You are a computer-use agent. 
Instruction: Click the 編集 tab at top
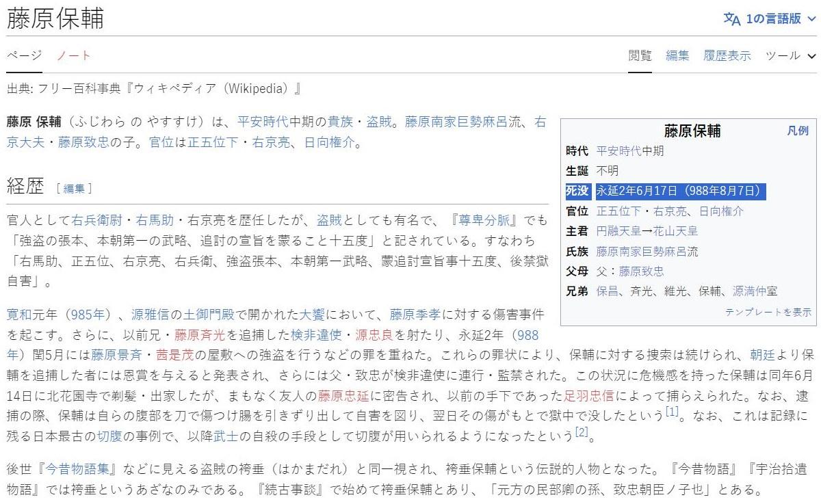coord(677,56)
